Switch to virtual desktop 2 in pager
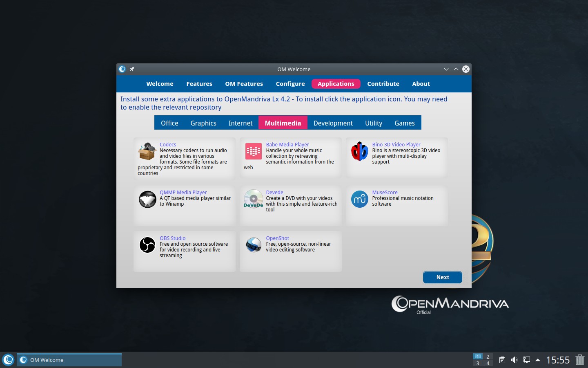The height and width of the screenshot is (368, 588). (x=488, y=357)
